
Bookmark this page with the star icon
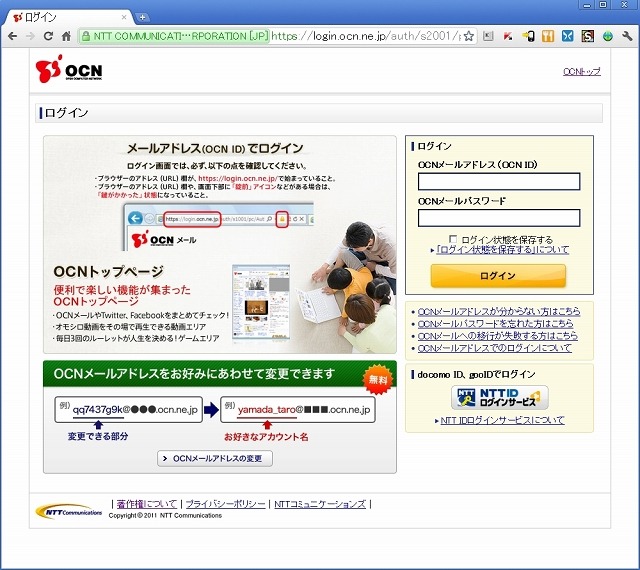(469, 36)
